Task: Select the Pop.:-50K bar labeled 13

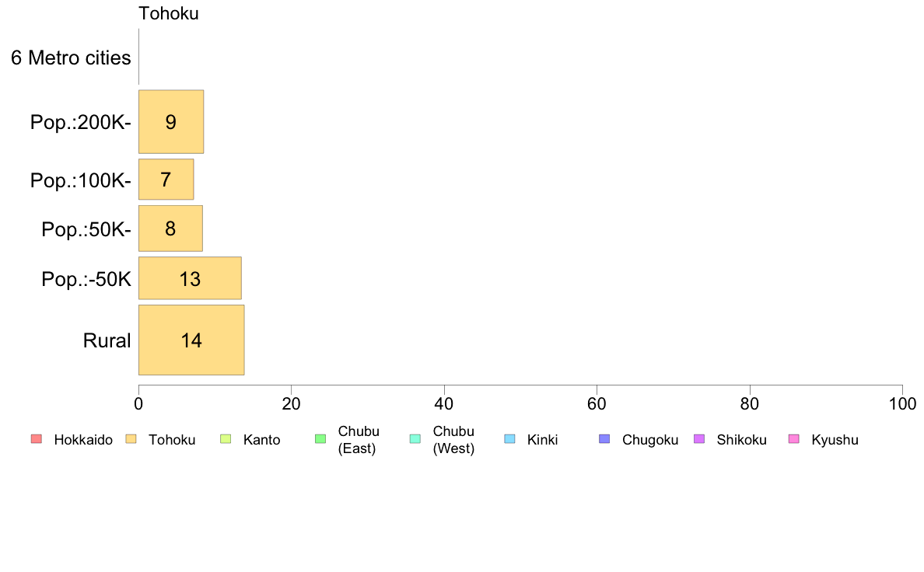Action: point(190,278)
